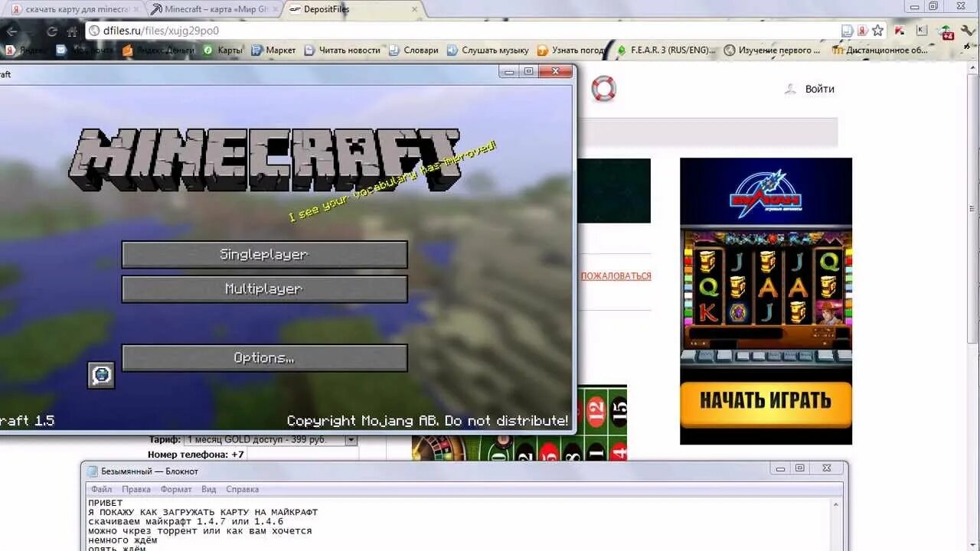Click the DepositFiles lifebuoy help icon
The image size is (980, 551).
pyautogui.click(x=603, y=89)
